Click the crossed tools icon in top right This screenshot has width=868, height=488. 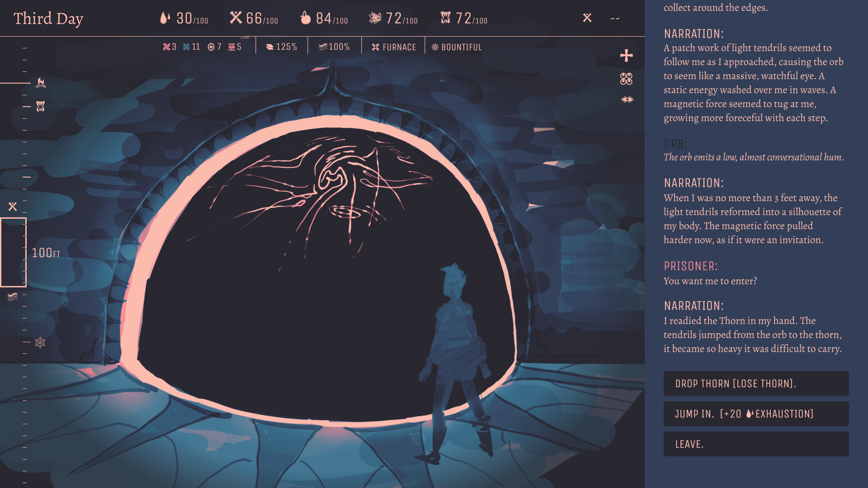point(587,18)
